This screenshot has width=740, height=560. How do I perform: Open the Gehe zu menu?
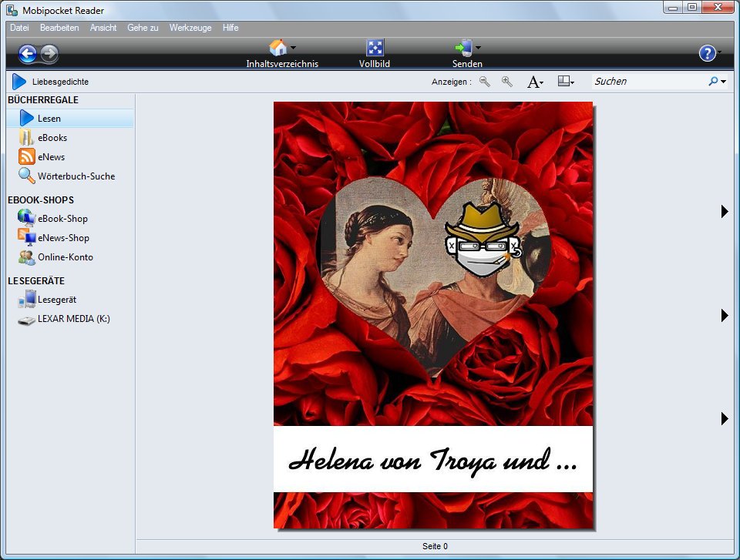point(143,28)
